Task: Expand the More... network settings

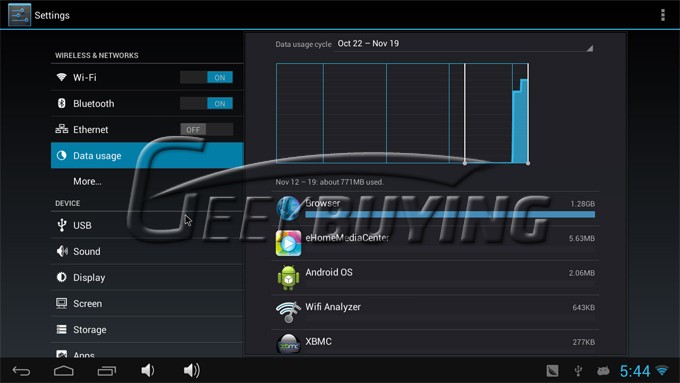Action: 147,181
